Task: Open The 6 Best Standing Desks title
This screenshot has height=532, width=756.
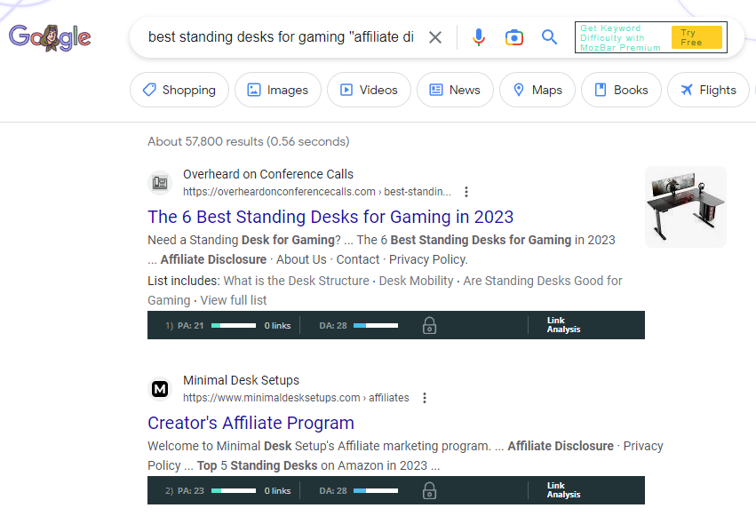Action: coord(330,217)
